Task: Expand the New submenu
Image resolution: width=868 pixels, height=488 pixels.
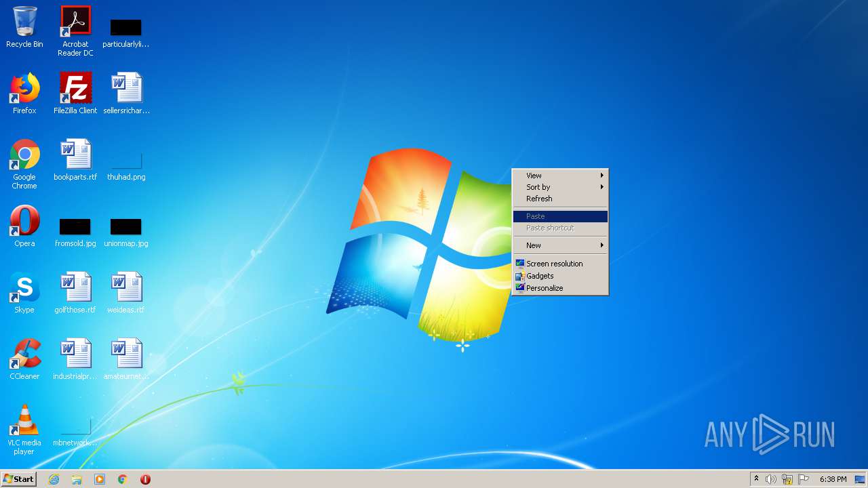Action: click(560, 245)
